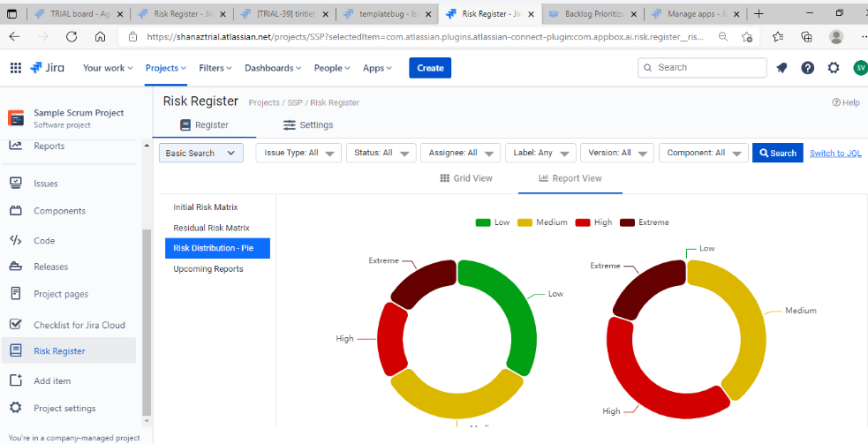
Task: Click the blue Create button
Action: pos(430,68)
